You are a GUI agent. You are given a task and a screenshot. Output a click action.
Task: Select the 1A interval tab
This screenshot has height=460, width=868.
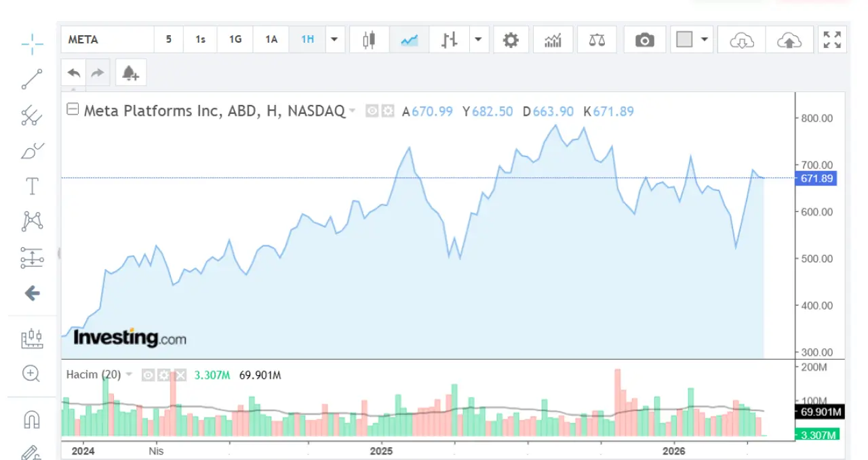(271, 40)
